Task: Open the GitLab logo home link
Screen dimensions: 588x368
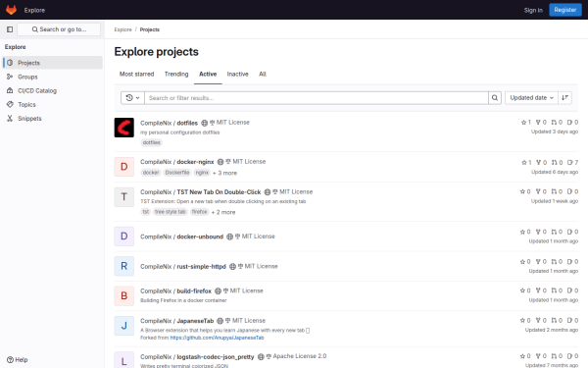Action: pos(11,10)
